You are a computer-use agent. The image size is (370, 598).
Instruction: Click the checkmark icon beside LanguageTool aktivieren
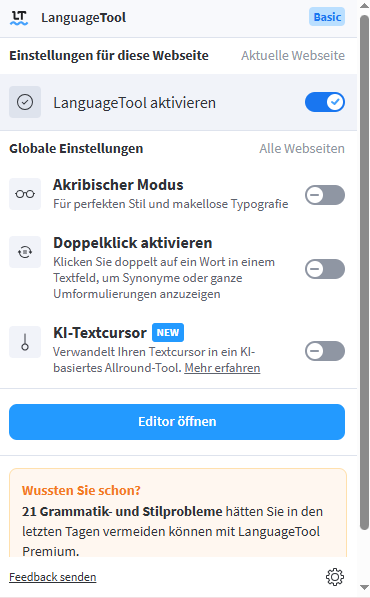coord(25,102)
